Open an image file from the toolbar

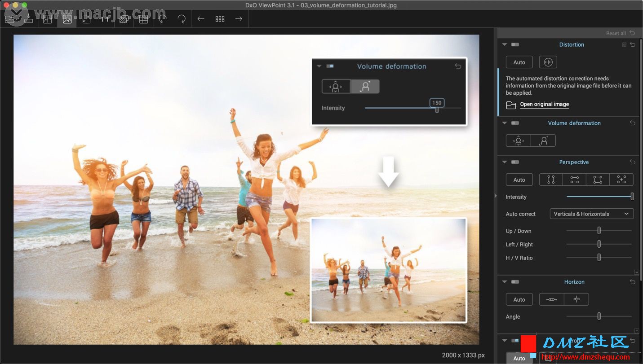(x=9, y=19)
